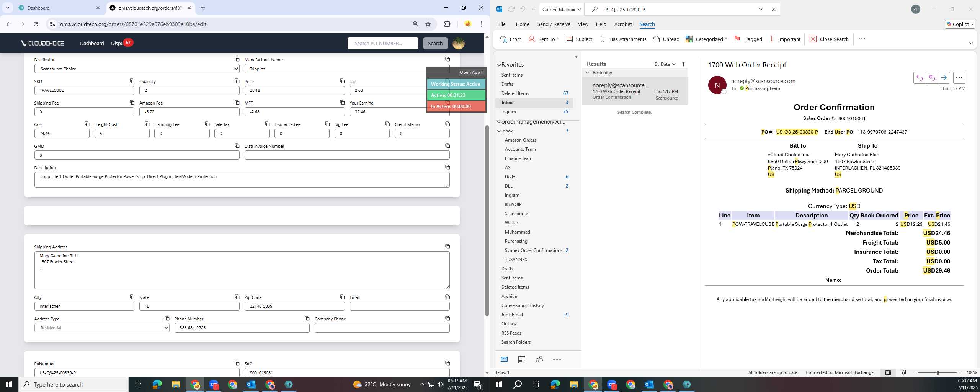Select the Amazon Orders folder
980x392 pixels.
(520, 140)
